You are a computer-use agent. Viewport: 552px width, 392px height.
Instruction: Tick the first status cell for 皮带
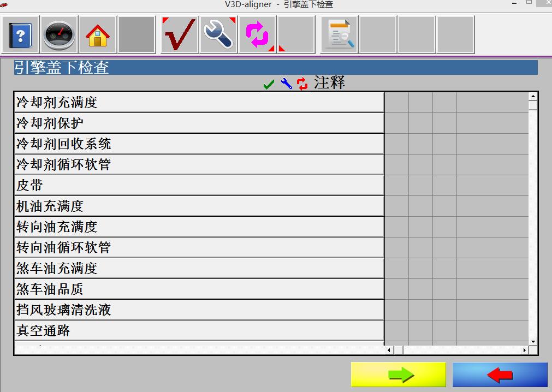tap(397, 186)
